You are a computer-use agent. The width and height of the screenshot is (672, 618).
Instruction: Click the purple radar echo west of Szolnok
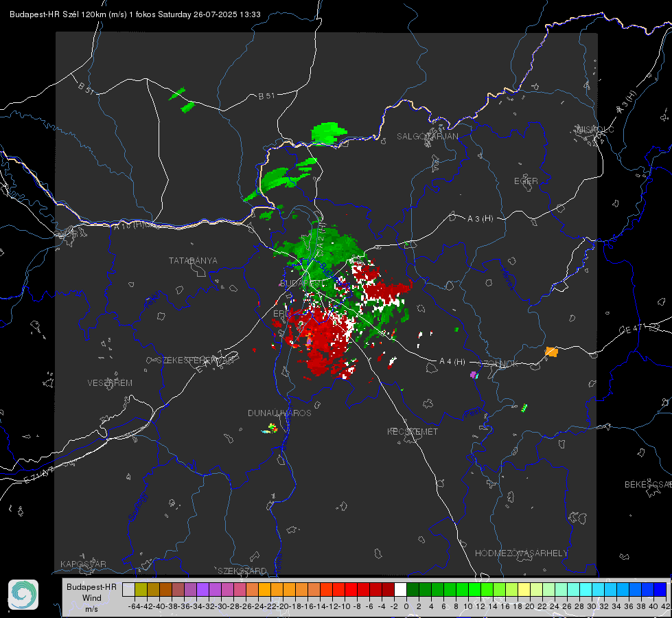coord(474,375)
